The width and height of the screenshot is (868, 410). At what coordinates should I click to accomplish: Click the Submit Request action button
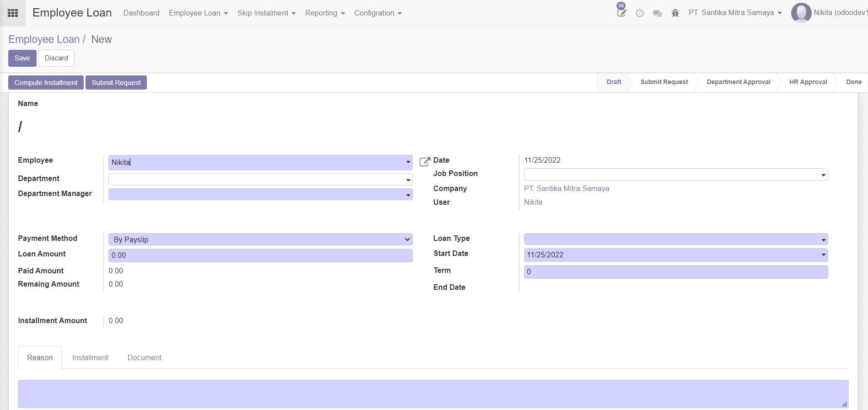pos(116,82)
